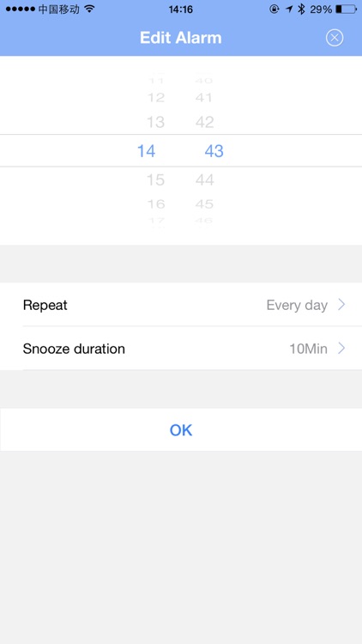Select hour 13 in the picker
Viewport: 362px width, 644px height.
tap(155, 122)
